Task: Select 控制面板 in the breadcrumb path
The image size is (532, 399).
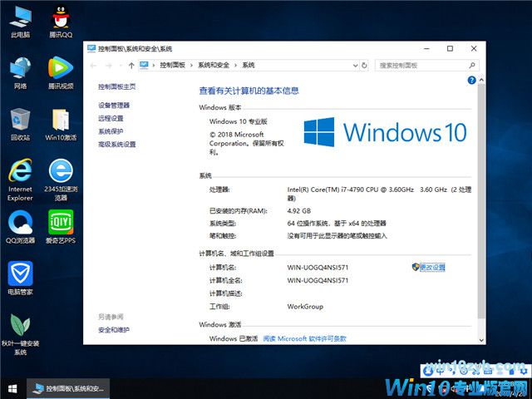Action: click(173, 65)
